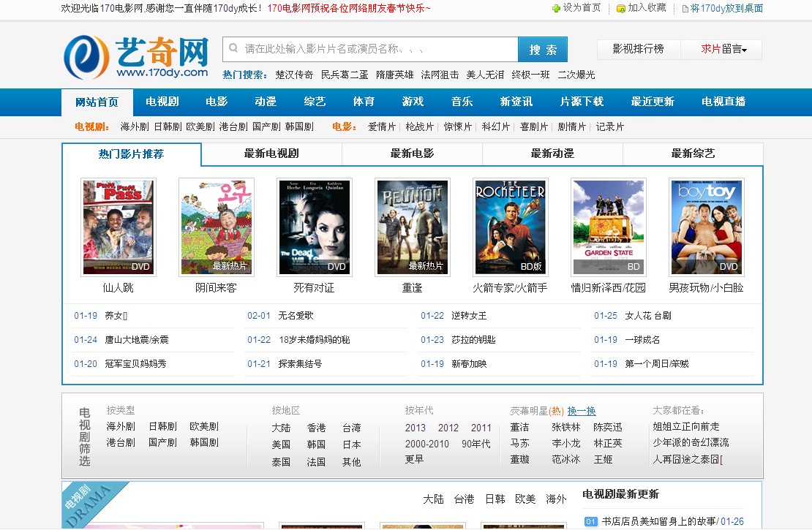This screenshot has width=812, height=530.
Task: Select the 电视剧 item in navigation bar
Action: [162, 102]
